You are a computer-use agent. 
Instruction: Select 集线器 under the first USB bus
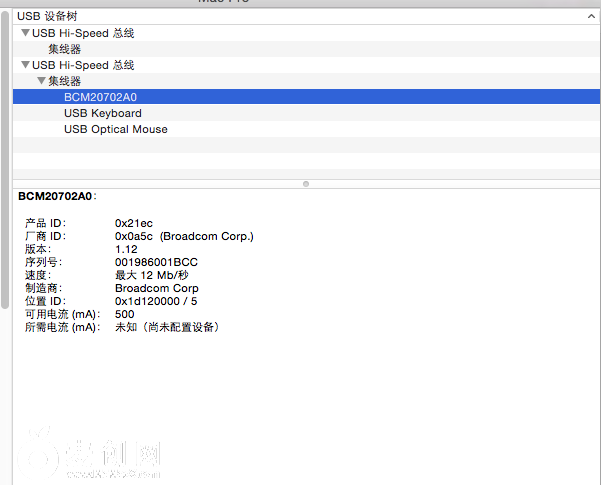(65, 49)
